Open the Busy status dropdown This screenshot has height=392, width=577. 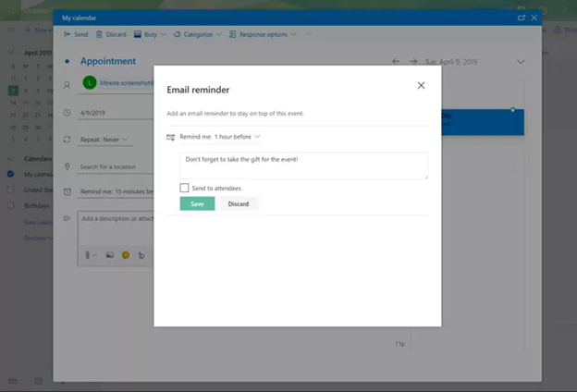150,34
